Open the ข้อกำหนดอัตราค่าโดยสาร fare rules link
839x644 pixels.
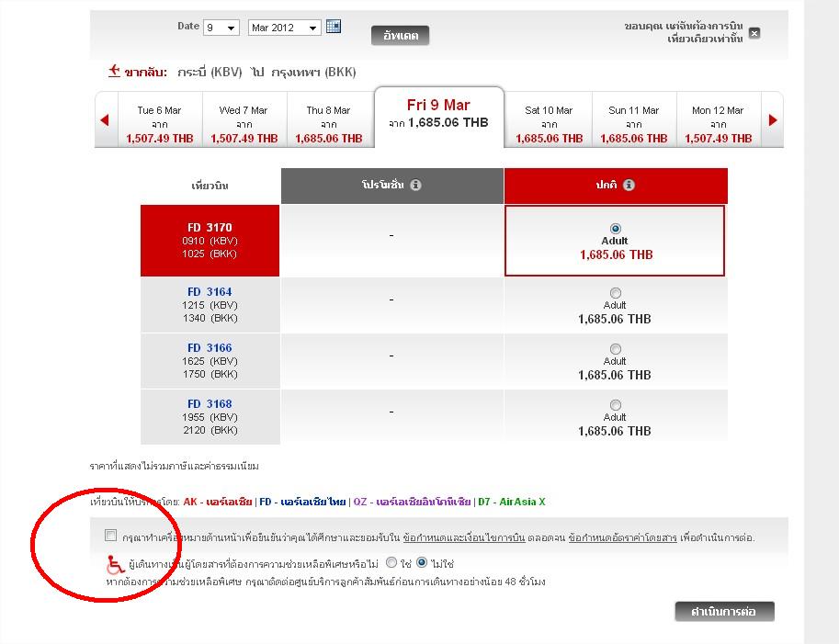coord(622,537)
